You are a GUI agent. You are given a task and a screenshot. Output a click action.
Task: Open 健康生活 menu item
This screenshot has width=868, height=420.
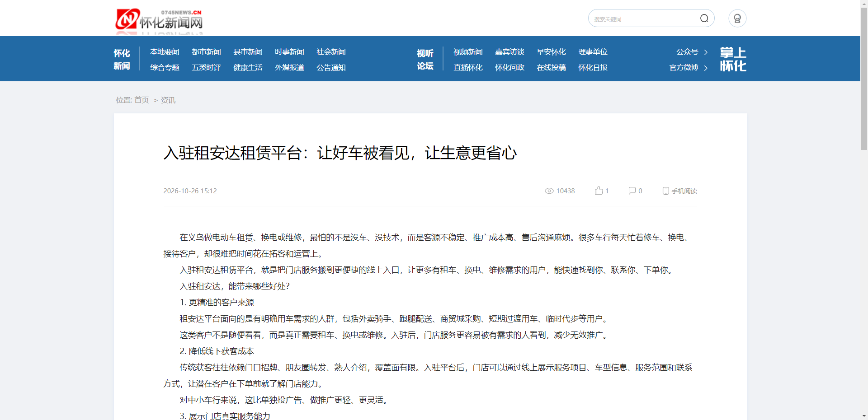248,67
